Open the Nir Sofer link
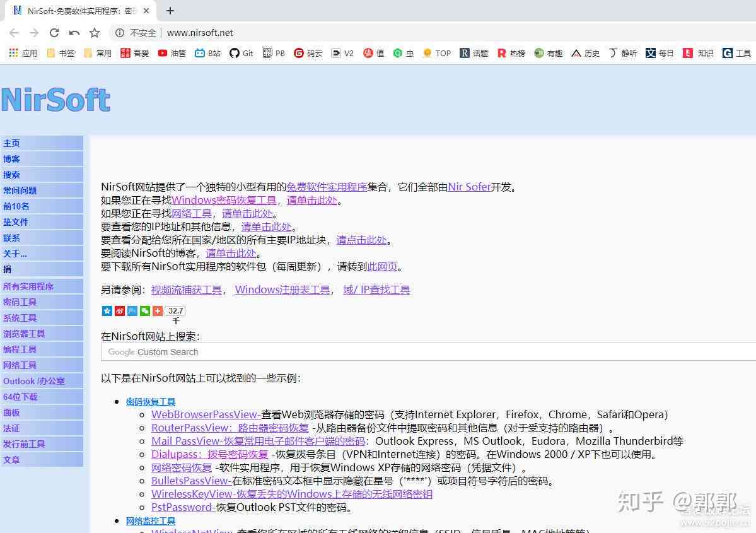Image resolution: width=756 pixels, height=533 pixels. point(469,187)
